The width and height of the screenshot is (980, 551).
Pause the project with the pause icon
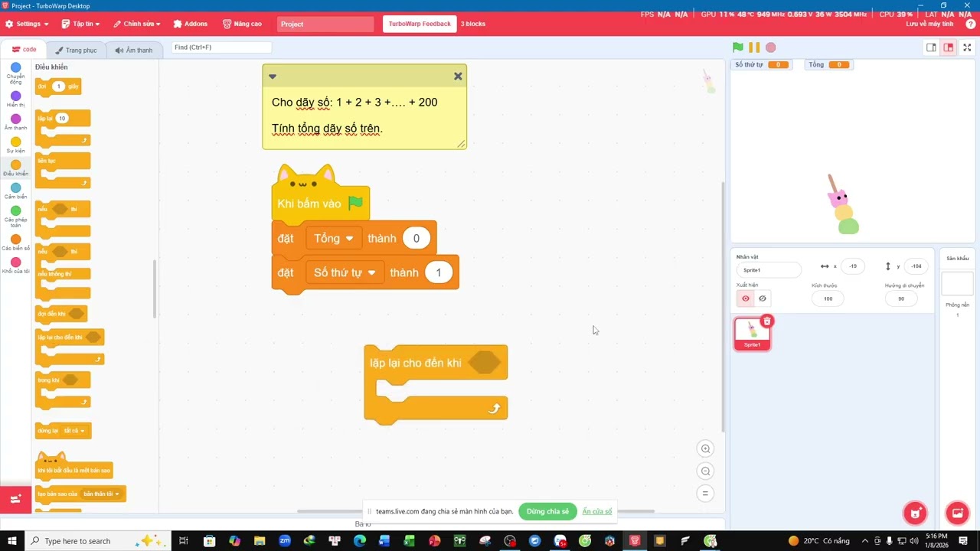(x=754, y=47)
